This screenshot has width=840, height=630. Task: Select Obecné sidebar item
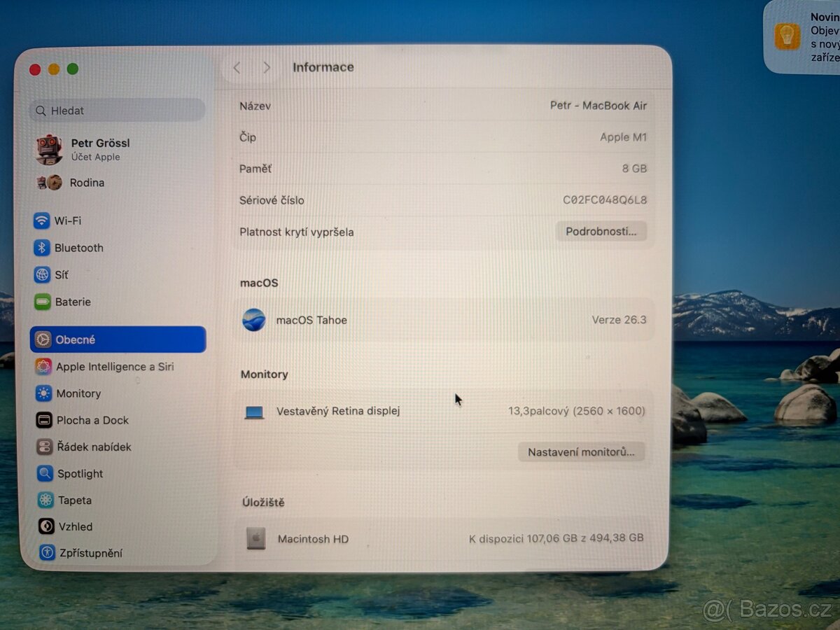tap(118, 339)
